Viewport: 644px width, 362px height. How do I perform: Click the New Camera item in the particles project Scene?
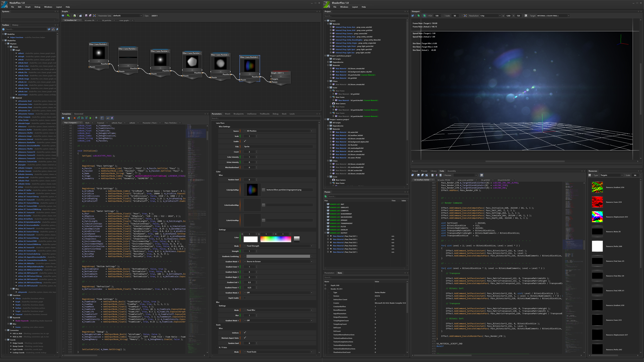340,103
